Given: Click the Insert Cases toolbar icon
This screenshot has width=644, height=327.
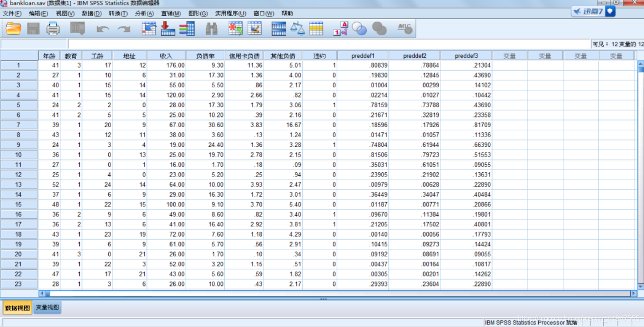Looking at the screenshot, I should tap(236, 29).
